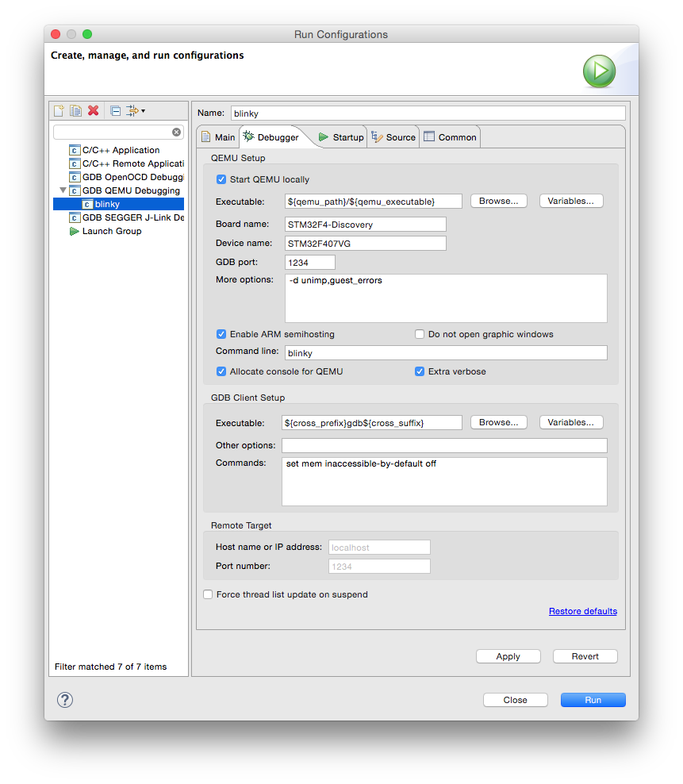Image resolution: width=683 pixels, height=784 pixels.
Task: Open the filter launch configurations menu
Action: [x=131, y=110]
